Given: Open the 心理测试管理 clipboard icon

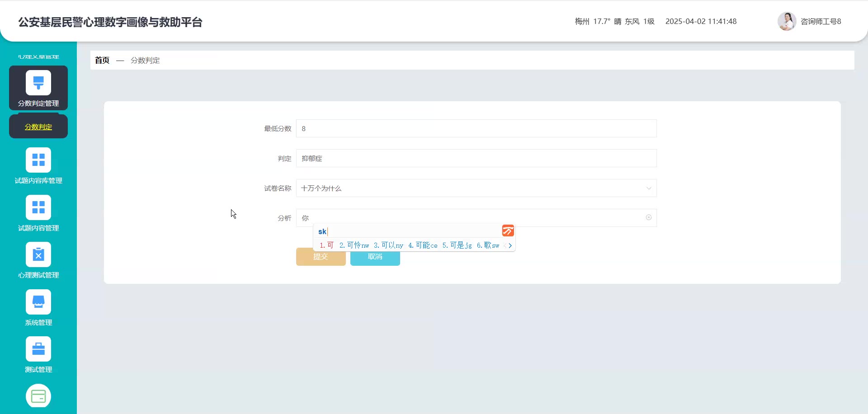Looking at the screenshot, I should coord(38,255).
